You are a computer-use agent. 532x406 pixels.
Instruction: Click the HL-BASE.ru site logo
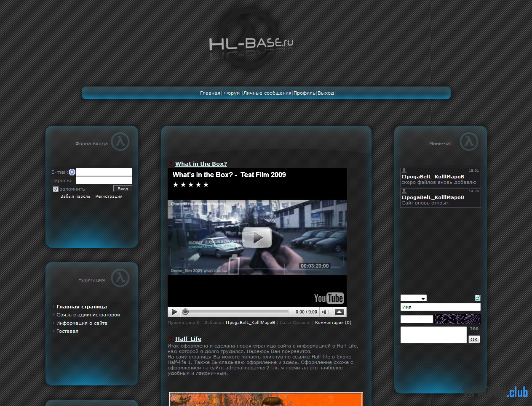pyautogui.click(x=251, y=43)
